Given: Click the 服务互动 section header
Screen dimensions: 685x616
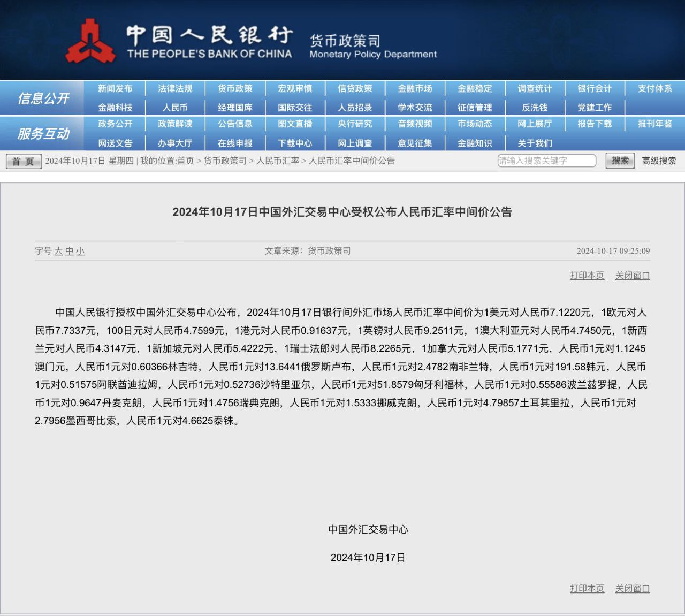Looking at the screenshot, I should [43, 133].
